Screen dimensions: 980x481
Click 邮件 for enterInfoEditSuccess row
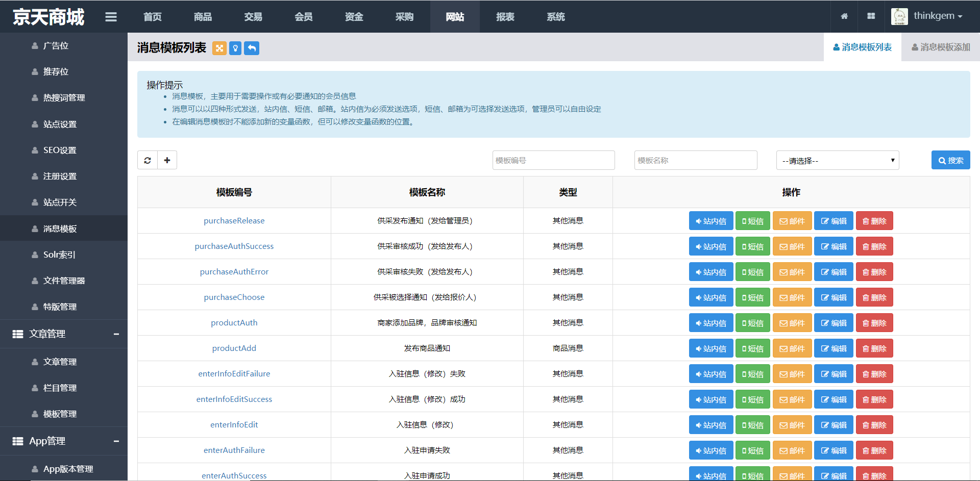tap(792, 399)
